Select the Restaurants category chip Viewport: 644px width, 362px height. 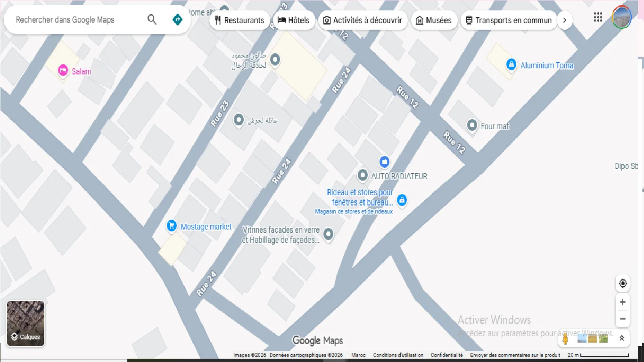(x=239, y=20)
